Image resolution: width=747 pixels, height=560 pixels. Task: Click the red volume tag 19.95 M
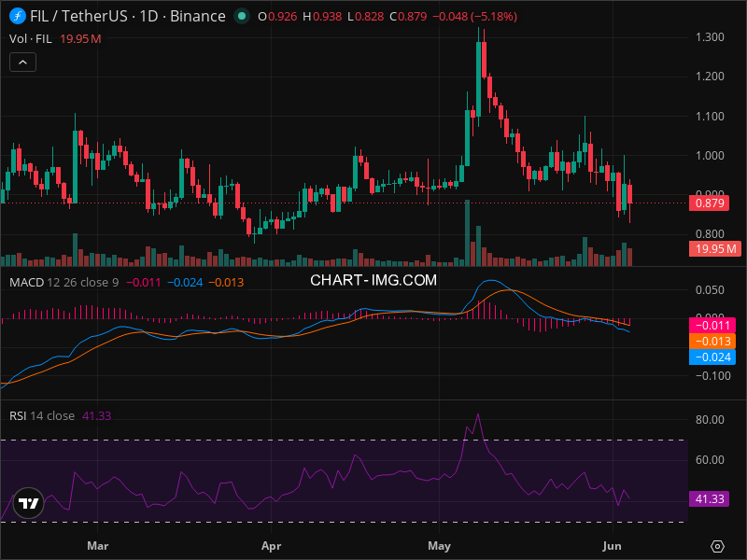point(715,248)
